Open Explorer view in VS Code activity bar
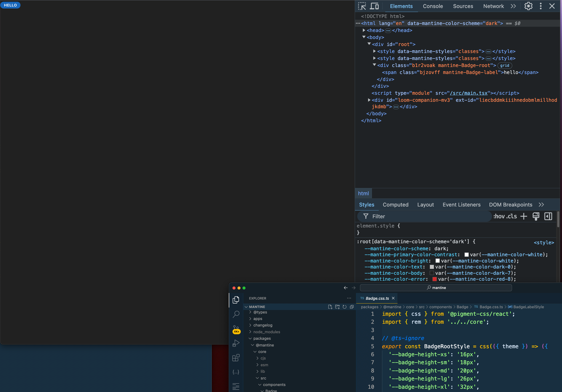Screen dimensions: 562x392 click(x=236, y=300)
